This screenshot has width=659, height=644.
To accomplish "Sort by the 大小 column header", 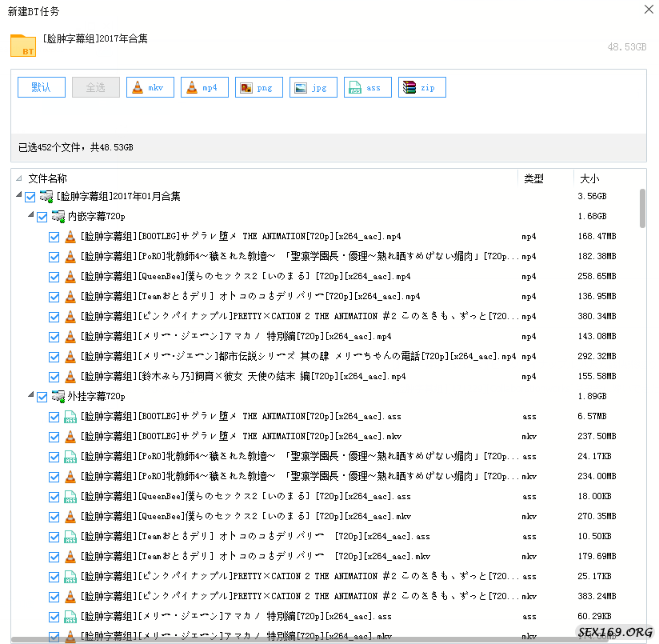I will coord(589,178).
